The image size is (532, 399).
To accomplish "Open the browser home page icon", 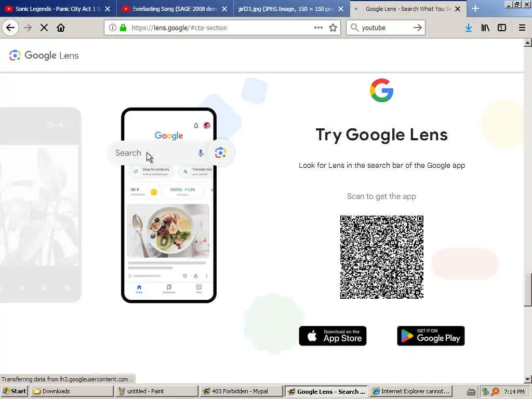I will [x=61, y=28].
